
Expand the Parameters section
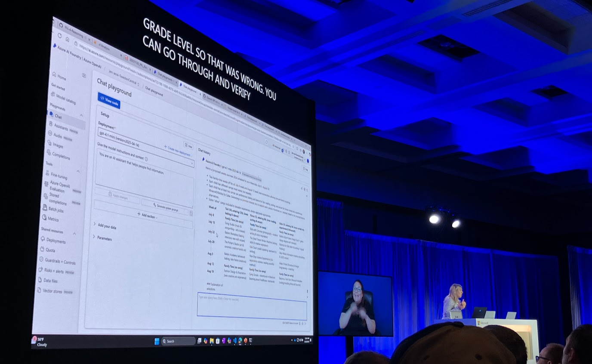[x=102, y=238]
